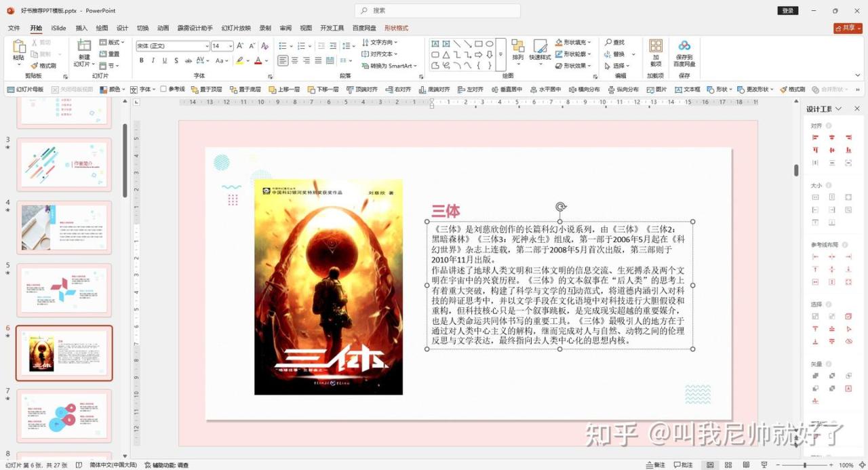This screenshot has height=470, width=868.
Task: Open Quick Styles (快速样式) gallery
Action: 540,50
